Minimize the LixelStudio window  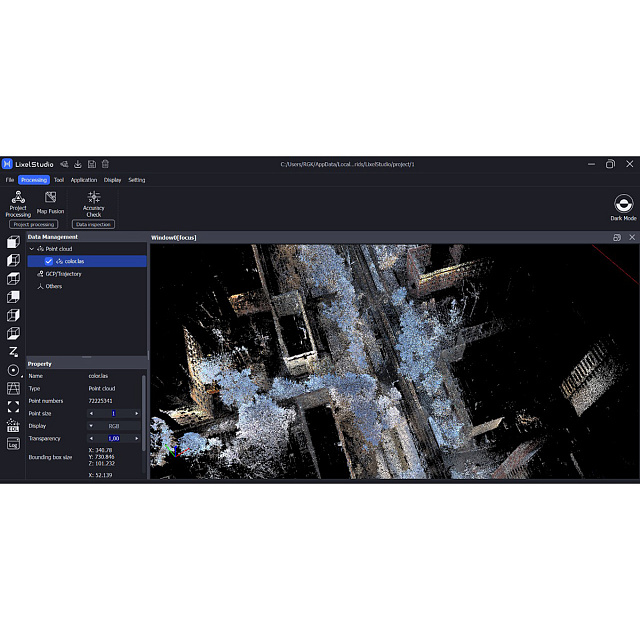point(591,164)
